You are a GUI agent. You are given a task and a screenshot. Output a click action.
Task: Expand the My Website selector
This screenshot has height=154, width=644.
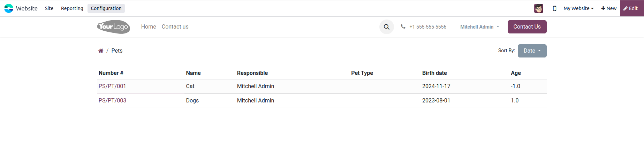click(x=578, y=8)
